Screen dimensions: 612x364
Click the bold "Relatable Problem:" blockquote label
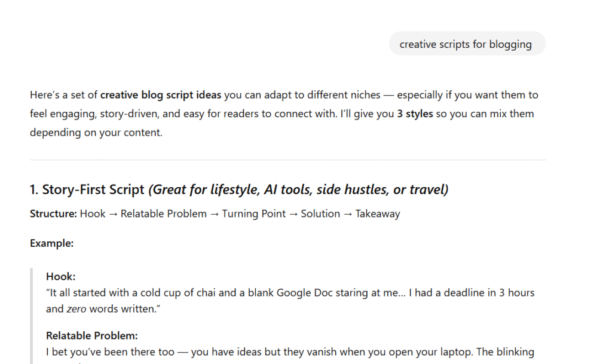click(91, 335)
